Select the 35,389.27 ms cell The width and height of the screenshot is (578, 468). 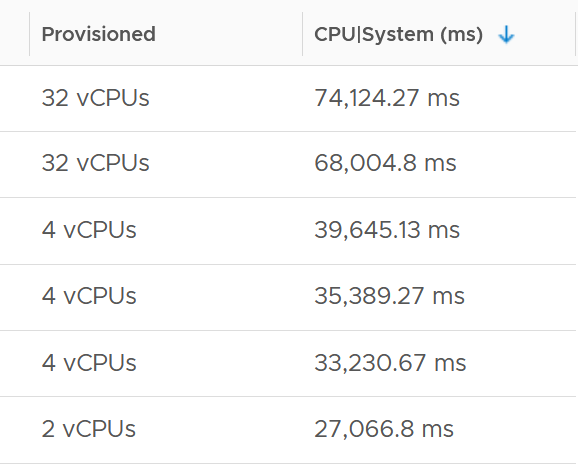(x=389, y=296)
